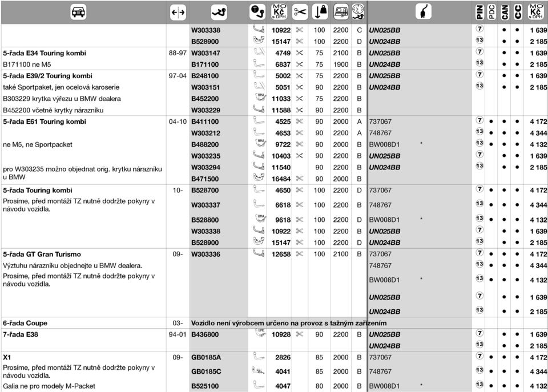Image resolution: width=548 pixels, height=392 pixels.
Task: Click part number 'B436800'
Action: click(x=205, y=334)
